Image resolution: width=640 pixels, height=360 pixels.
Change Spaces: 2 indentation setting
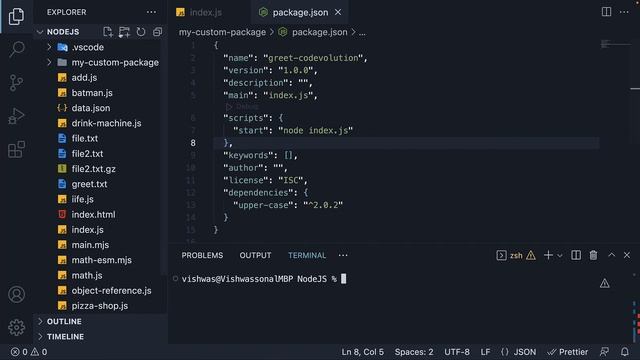414,352
